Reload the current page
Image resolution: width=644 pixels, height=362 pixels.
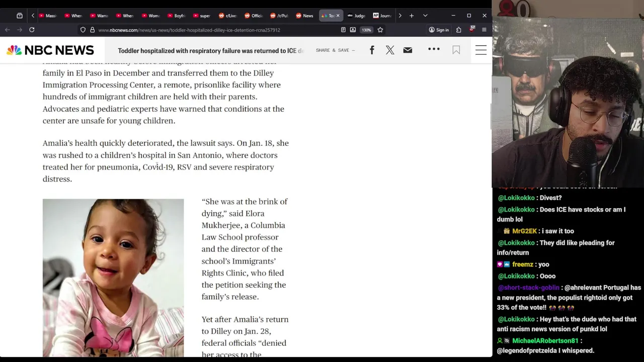(x=32, y=30)
